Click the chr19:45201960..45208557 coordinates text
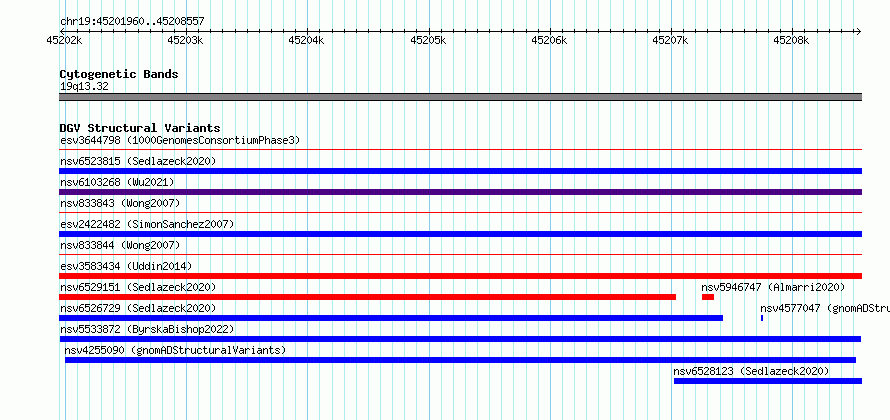 (132, 22)
